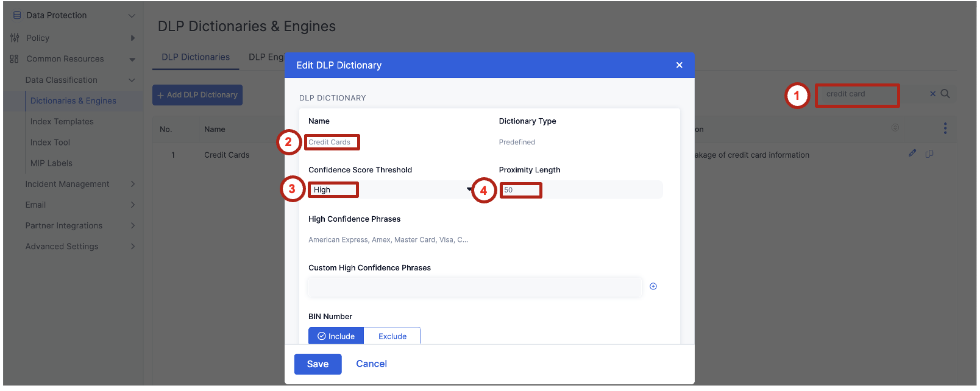Click the Proximity Length field

pos(579,190)
